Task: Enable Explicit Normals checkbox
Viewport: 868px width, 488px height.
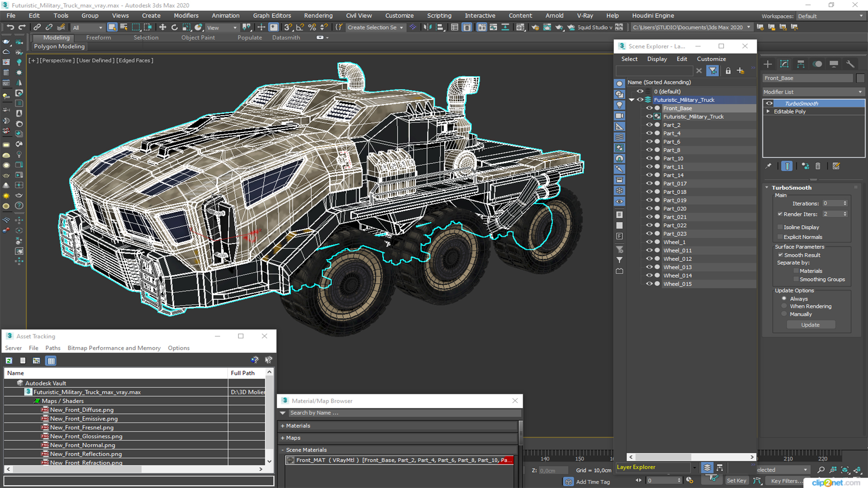Action: click(x=780, y=237)
